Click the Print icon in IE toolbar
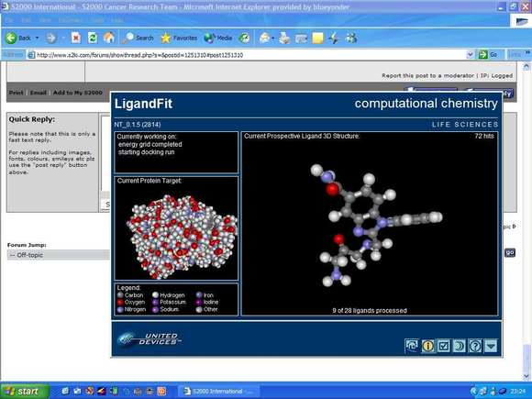 284,38
